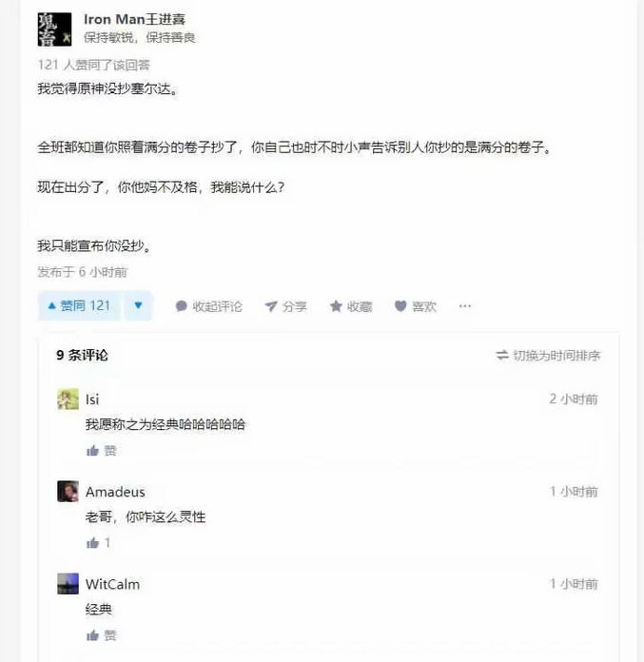Click the 发布于 6 小时前 timestamp
Screen dimensions: 644x662
click(x=83, y=272)
